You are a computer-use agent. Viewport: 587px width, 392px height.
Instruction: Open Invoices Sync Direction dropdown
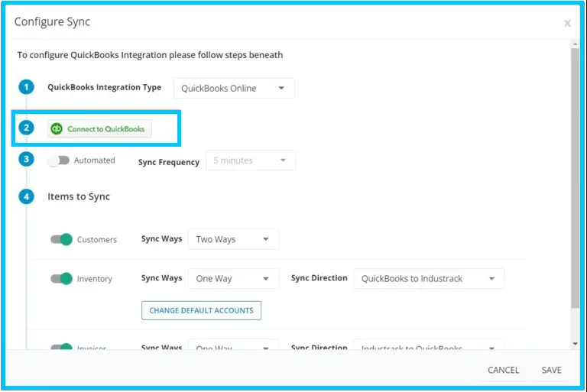(x=429, y=345)
